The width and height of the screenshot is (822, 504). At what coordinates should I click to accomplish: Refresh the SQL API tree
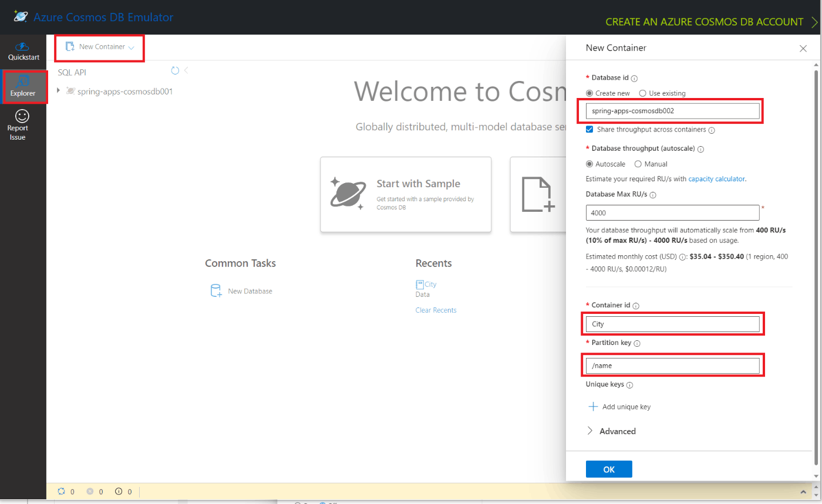175,70
